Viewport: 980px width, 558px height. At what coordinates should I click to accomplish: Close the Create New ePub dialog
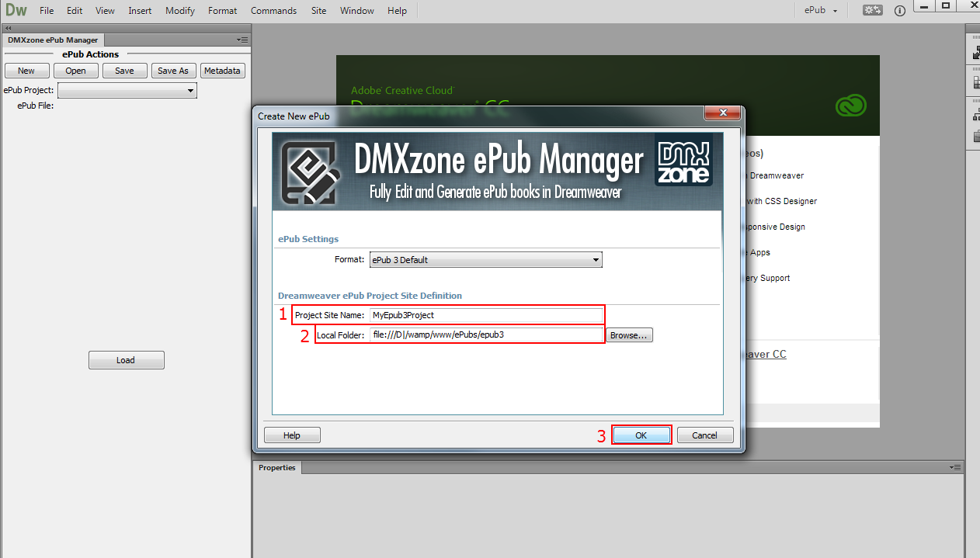721,114
